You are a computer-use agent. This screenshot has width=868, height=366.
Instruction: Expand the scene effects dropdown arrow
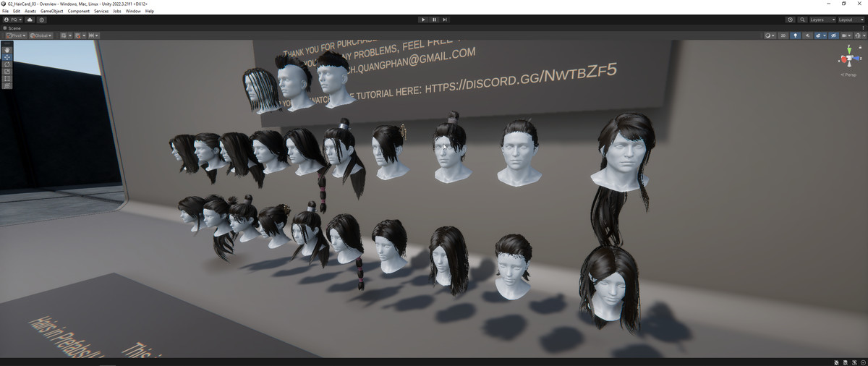(x=825, y=35)
